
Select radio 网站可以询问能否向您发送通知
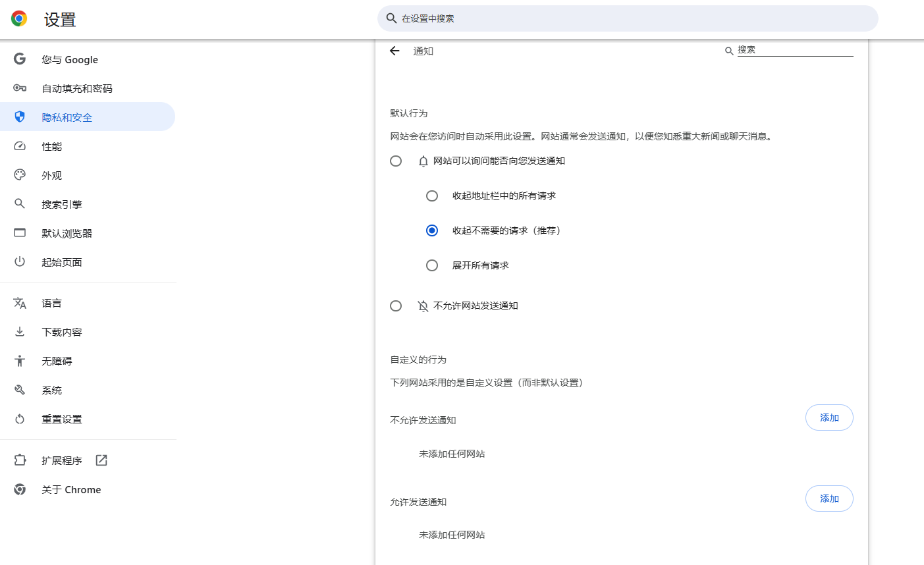coord(396,161)
